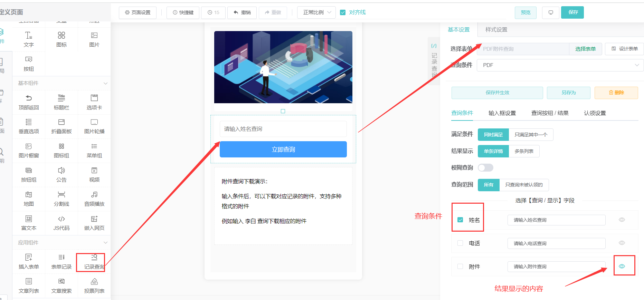Check the 电话 field checkbox

pos(460,243)
